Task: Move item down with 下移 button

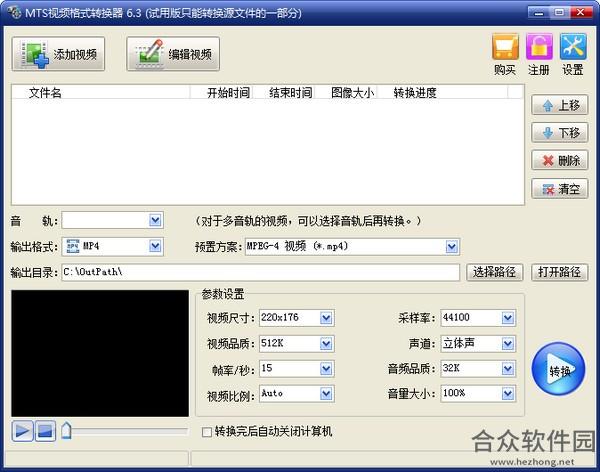Action: pyautogui.click(x=559, y=133)
